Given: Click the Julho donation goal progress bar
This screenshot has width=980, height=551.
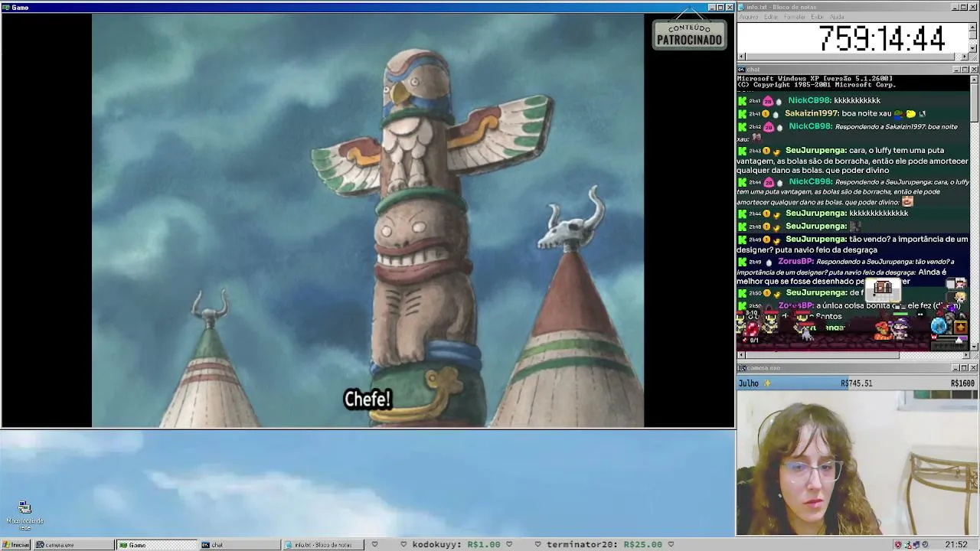Looking at the screenshot, I should coord(857,383).
